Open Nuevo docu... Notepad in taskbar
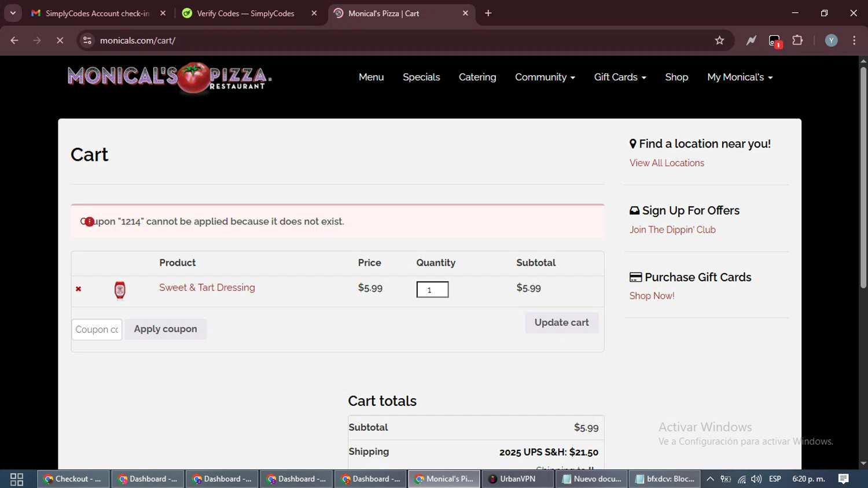868x488 pixels. [591, 479]
